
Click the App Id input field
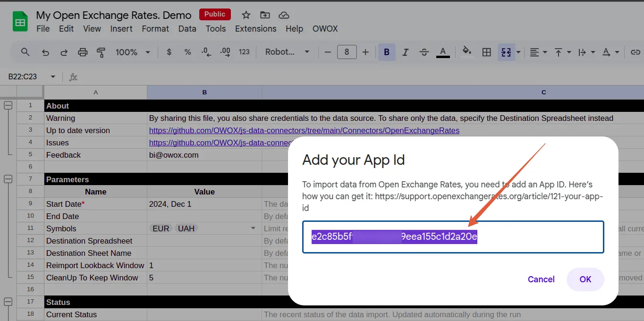453,237
